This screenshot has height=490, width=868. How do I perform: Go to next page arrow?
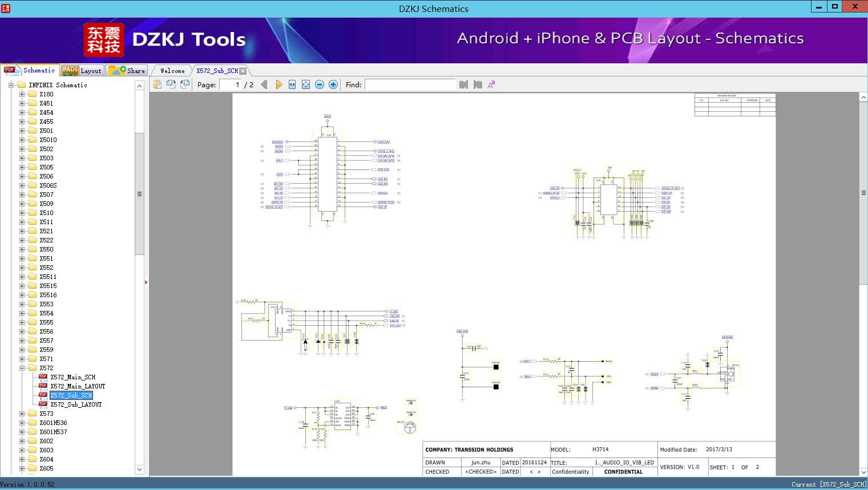[278, 84]
